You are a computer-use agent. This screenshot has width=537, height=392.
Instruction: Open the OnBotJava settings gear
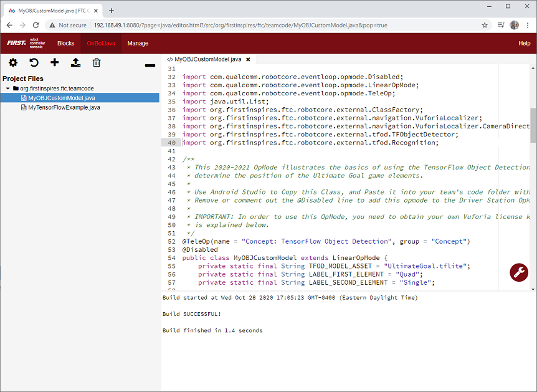point(12,62)
